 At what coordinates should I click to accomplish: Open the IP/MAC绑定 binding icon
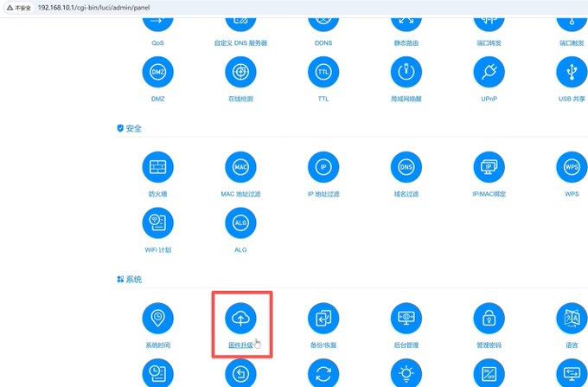[x=489, y=166]
